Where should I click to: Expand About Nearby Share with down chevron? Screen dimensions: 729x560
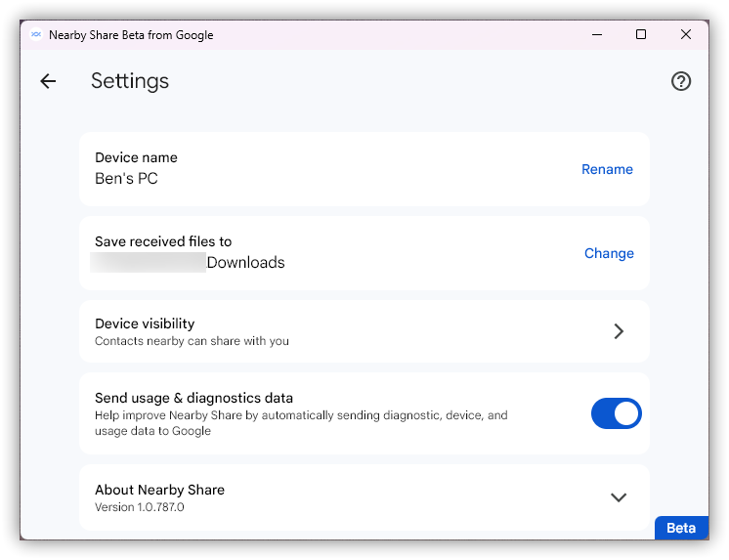pos(619,497)
